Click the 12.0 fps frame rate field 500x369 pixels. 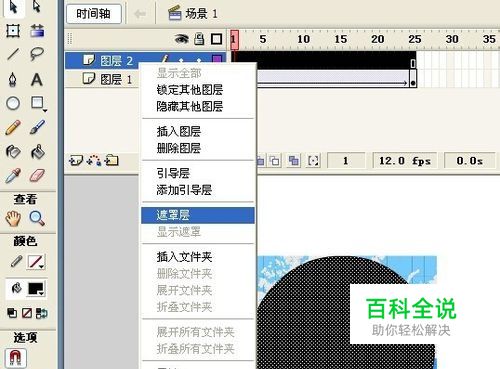click(x=405, y=161)
